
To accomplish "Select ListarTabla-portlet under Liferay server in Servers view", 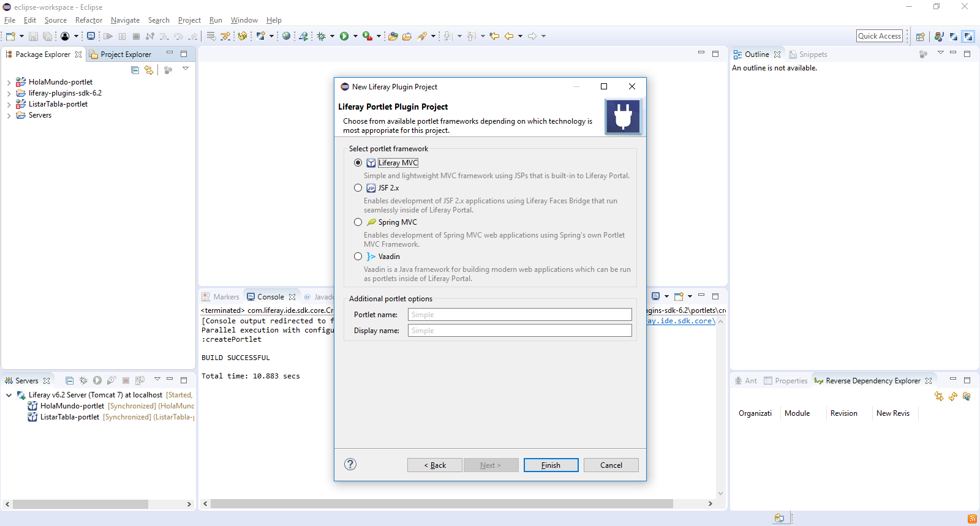I will [x=69, y=417].
